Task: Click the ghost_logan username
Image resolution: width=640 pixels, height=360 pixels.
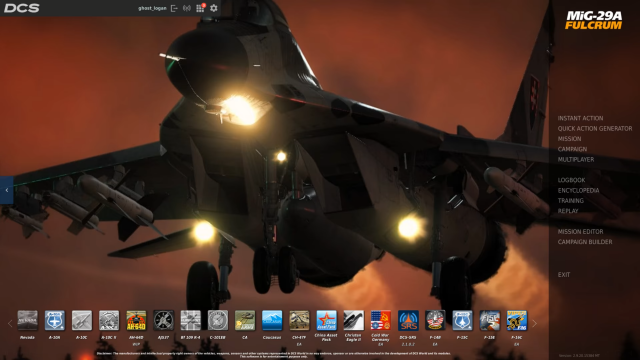Action: [x=152, y=8]
